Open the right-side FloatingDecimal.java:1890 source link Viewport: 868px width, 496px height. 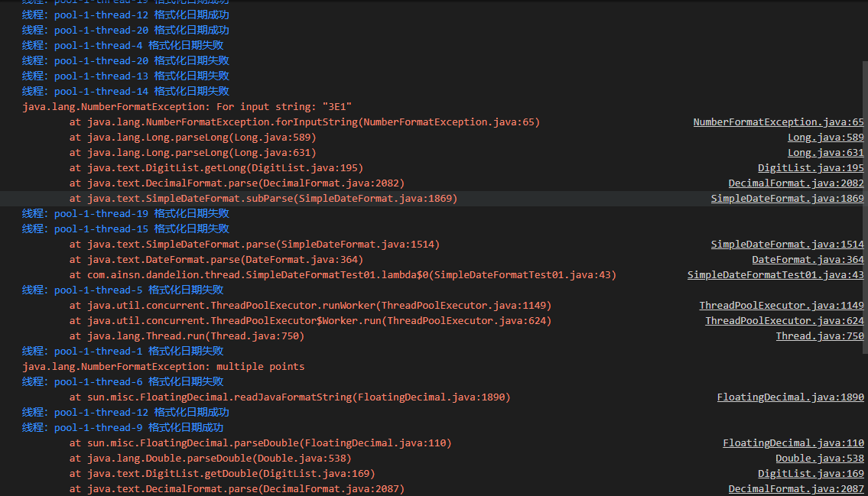[790, 397]
